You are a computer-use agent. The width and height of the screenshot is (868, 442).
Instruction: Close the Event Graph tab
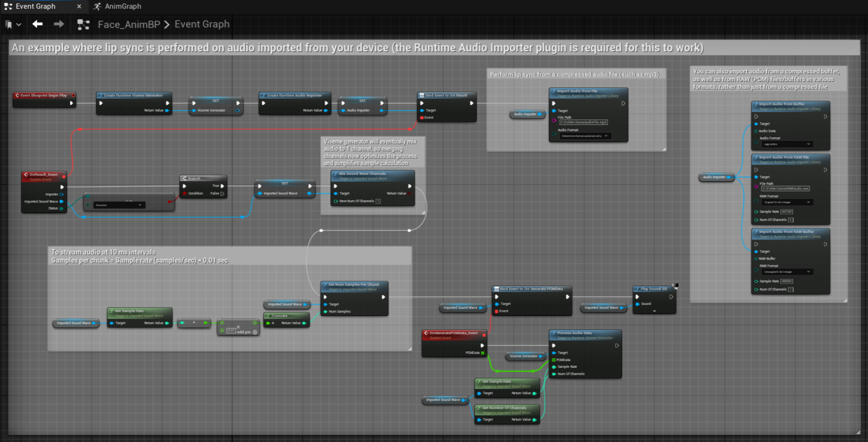[79, 6]
